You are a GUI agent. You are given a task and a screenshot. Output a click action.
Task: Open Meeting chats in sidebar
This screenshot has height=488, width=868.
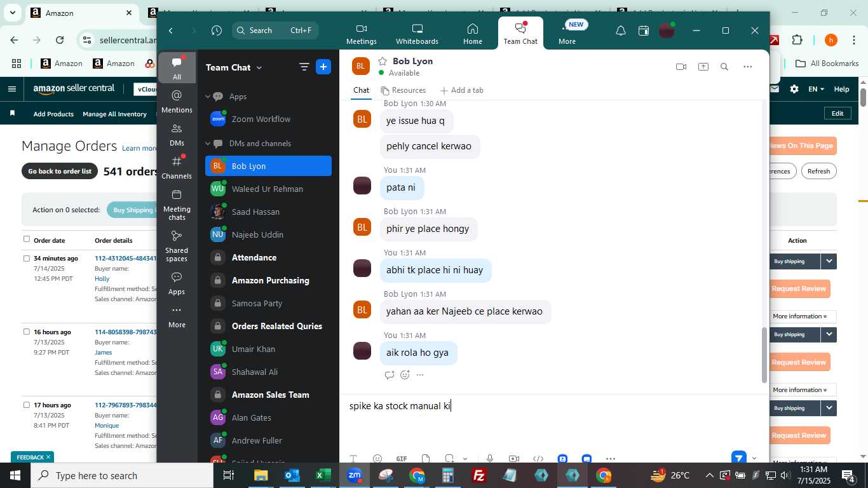(177, 205)
